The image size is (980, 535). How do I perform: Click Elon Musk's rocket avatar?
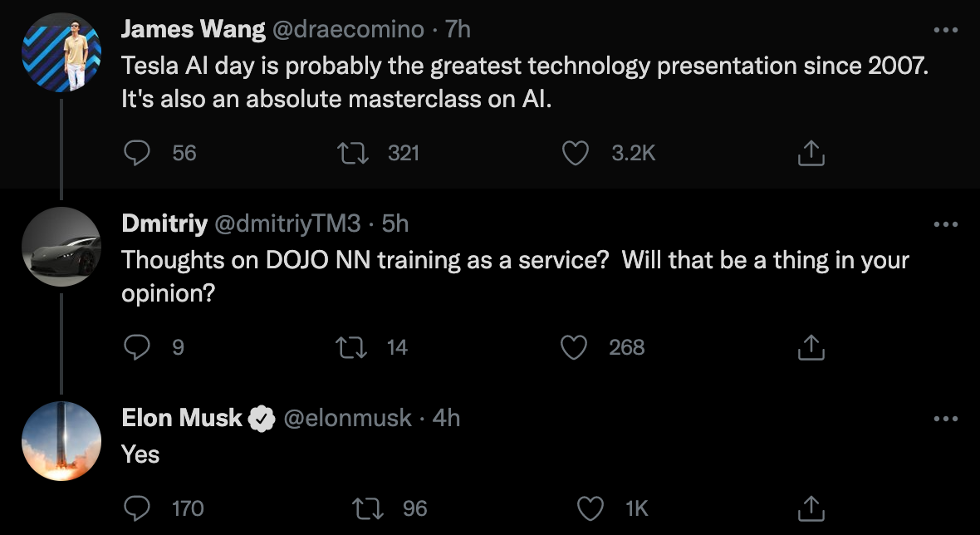[61, 440]
